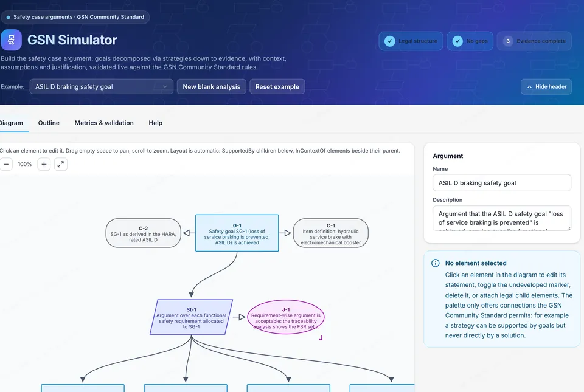Click the Legal structure status pill

[x=411, y=41]
